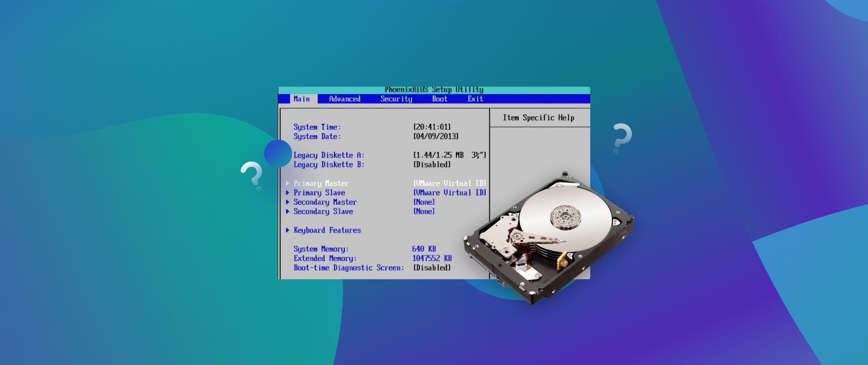Click the Secondary Master [None] value
This screenshot has height=365, width=868.
point(424,202)
